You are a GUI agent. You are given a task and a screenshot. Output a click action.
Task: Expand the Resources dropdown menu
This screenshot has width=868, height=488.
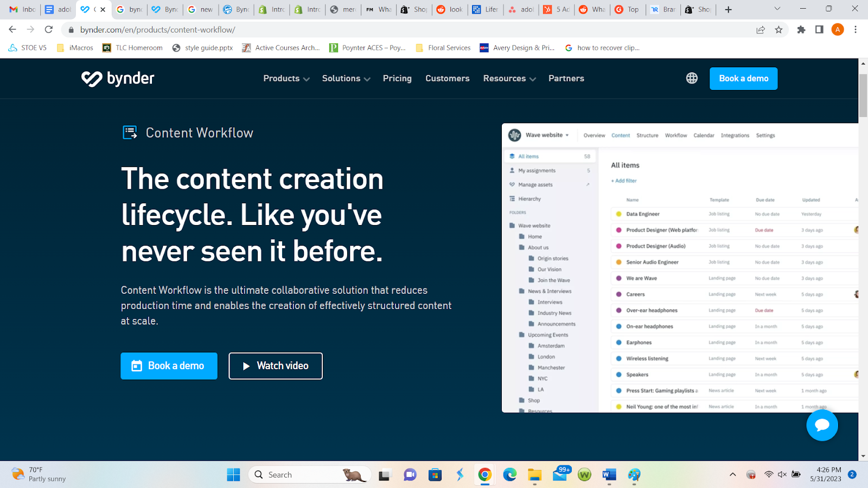(509, 79)
